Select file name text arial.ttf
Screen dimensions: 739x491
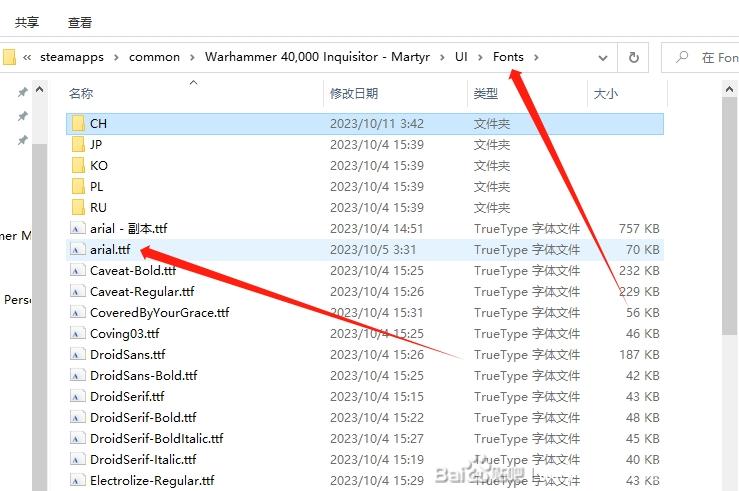point(110,249)
